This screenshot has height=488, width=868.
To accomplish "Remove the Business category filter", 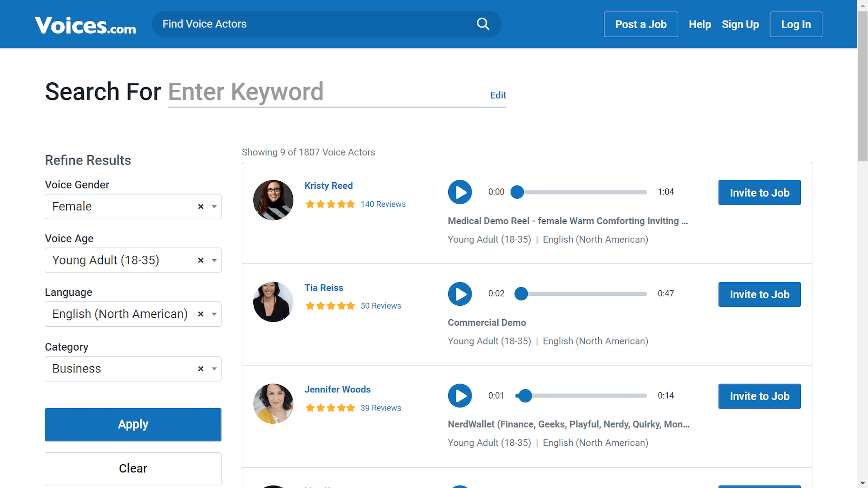I will pos(201,369).
